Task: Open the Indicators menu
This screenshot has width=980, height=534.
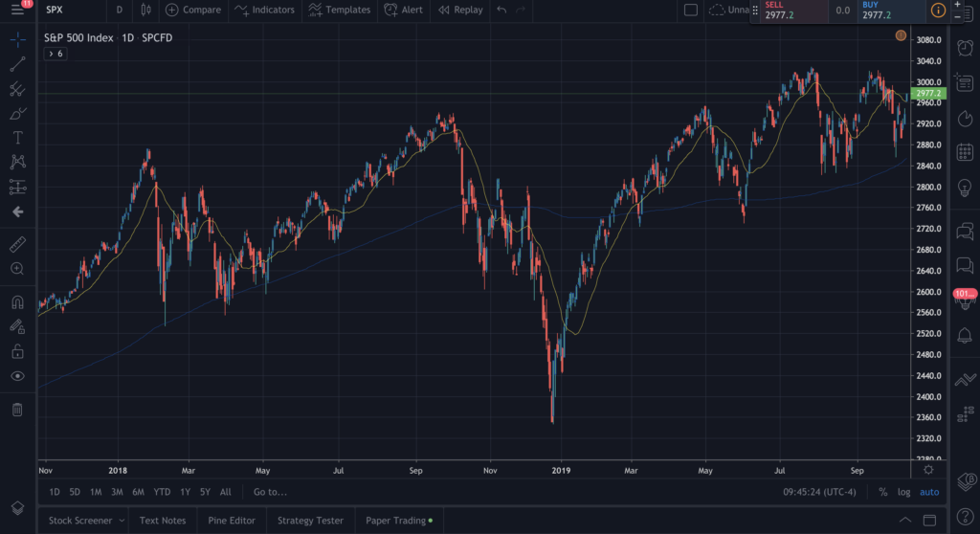Action: 264,10
